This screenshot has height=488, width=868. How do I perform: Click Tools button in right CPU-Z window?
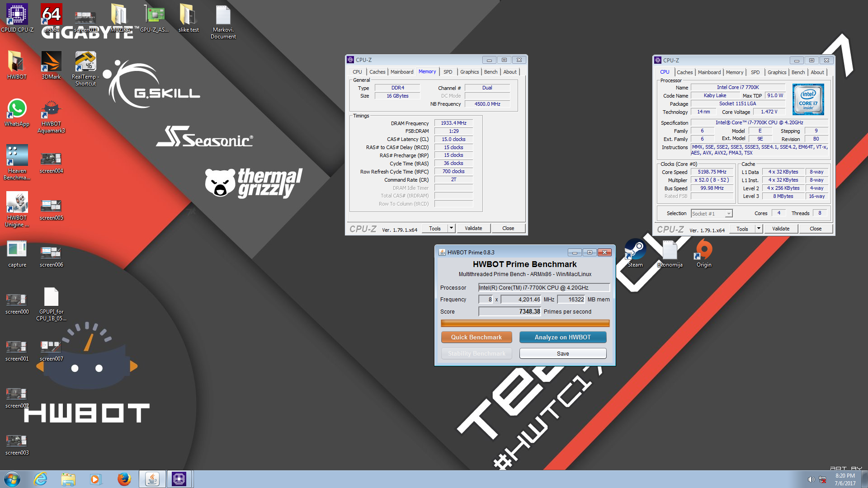742,229
